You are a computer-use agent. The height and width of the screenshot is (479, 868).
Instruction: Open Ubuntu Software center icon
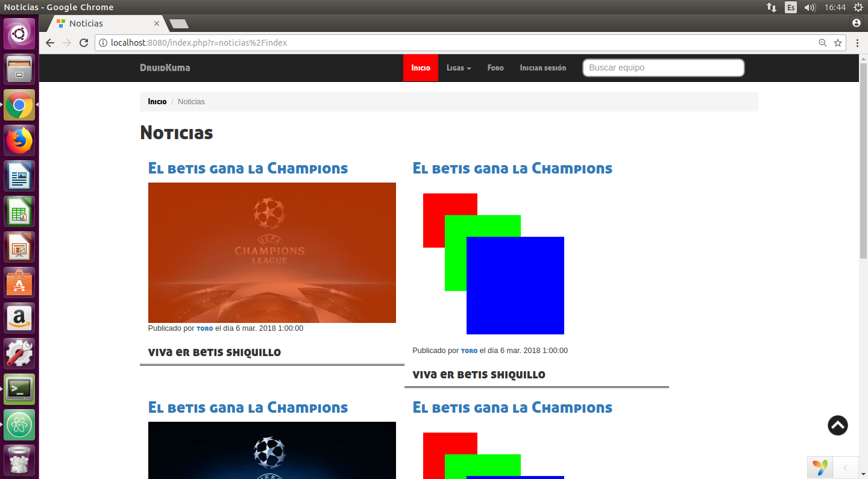[19, 283]
